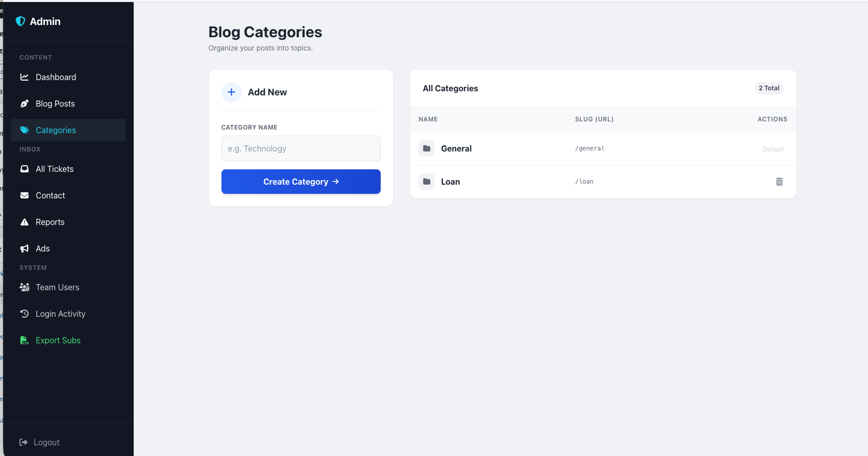Click the All Tickets inbox icon
This screenshot has height=456, width=868.
[24, 169]
